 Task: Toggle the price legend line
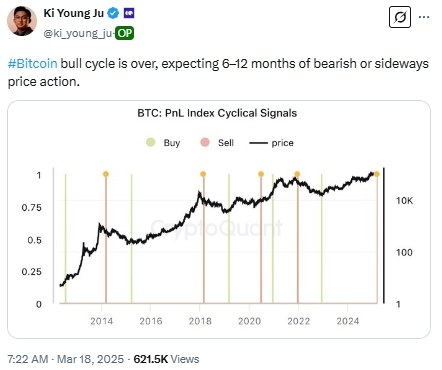click(x=272, y=143)
